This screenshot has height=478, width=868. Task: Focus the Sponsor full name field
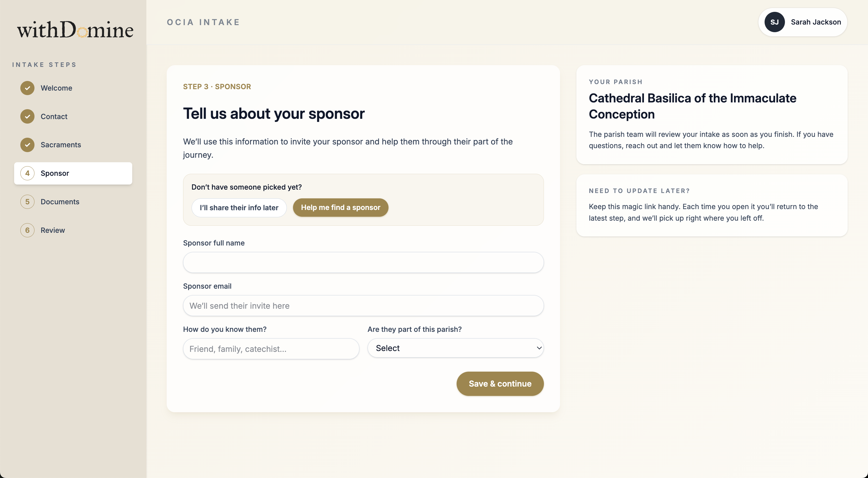click(363, 263)
